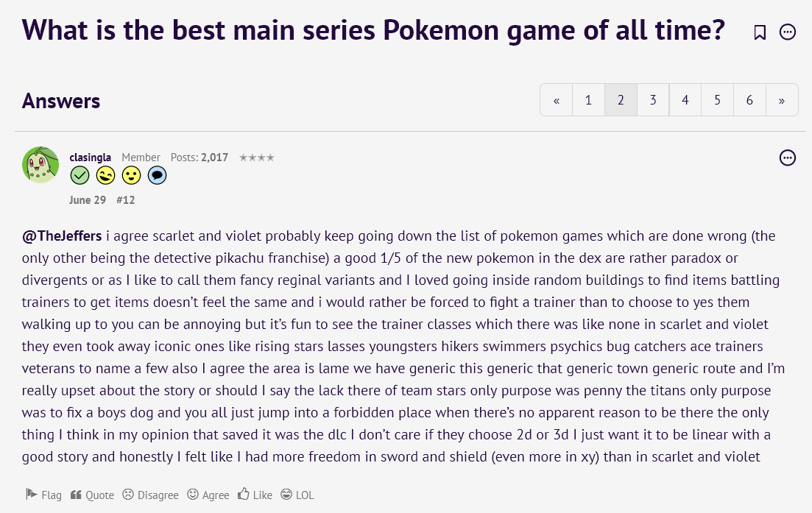The image size is (812, 513).
Task: Bookmark this discussion
Action: click(760, 32)
